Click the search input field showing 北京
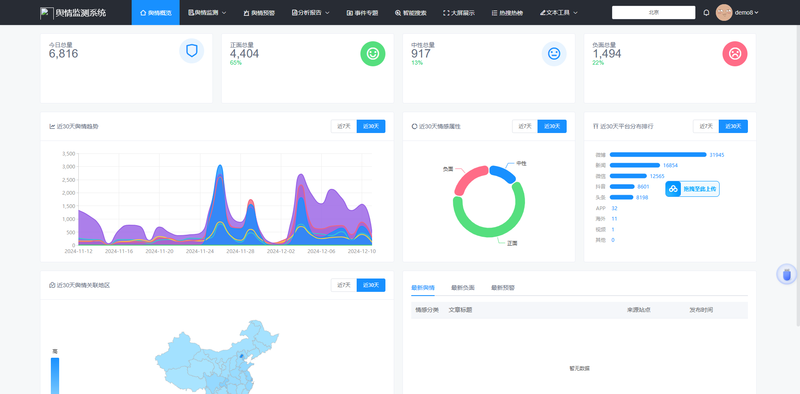The height and width of the screenshot is (394, 800). coord(654,13)
